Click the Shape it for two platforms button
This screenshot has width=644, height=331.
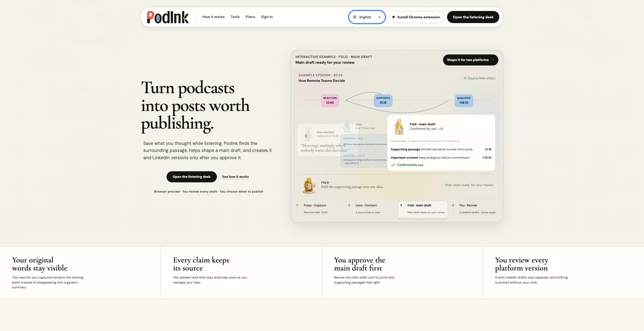(471, 60)
